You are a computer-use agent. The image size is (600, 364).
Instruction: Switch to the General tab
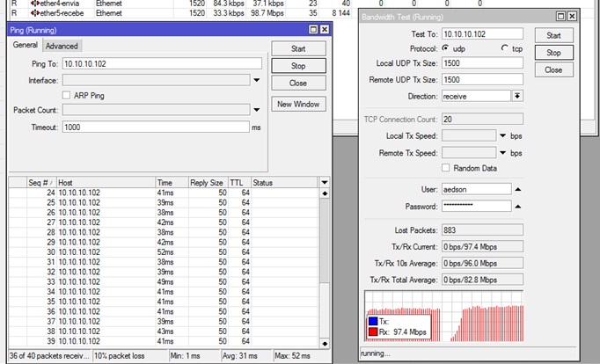(26, 45)
